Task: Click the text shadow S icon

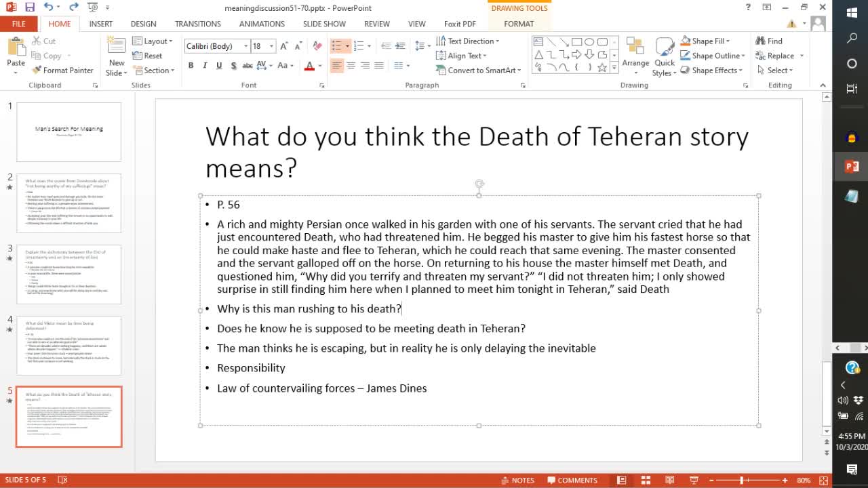Action: point(233,66)
